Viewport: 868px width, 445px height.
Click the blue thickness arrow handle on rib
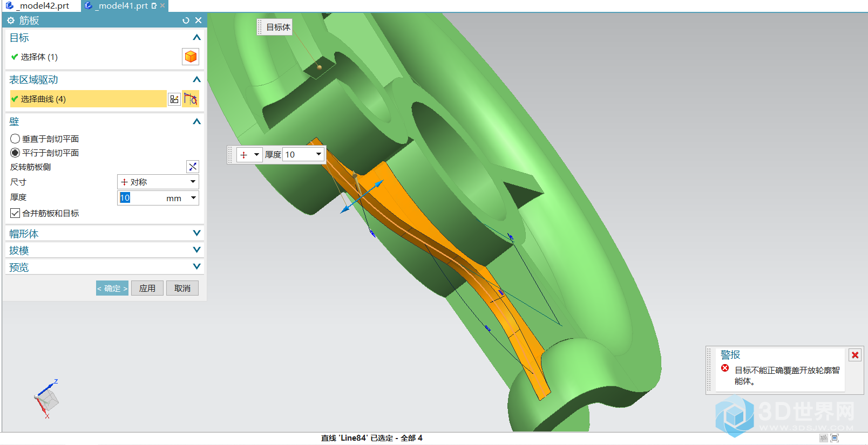coord(378,185)
